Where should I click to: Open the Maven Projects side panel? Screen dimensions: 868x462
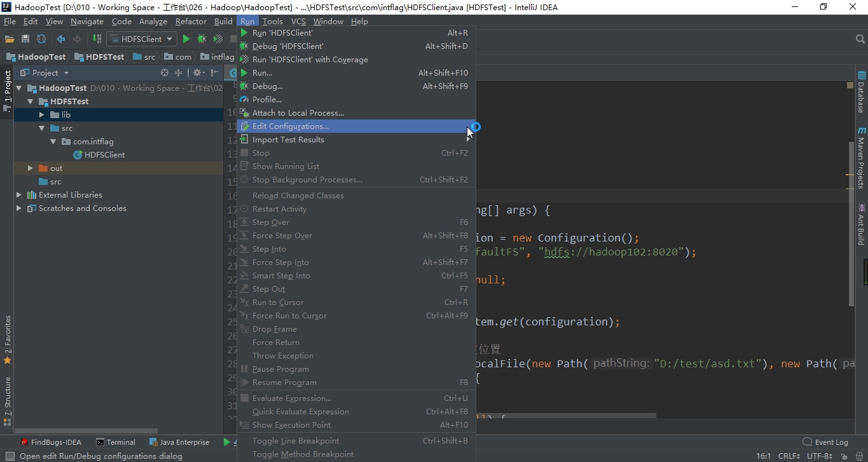861,158
